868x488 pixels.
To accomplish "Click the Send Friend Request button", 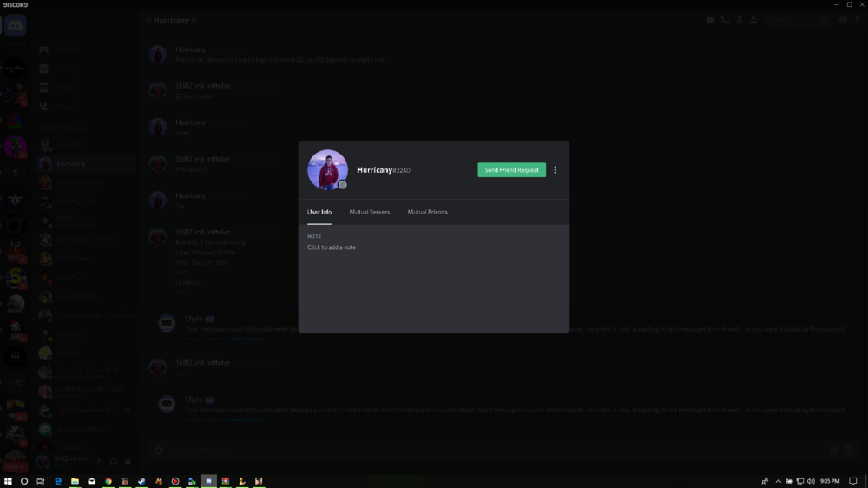I will point(511,170).
